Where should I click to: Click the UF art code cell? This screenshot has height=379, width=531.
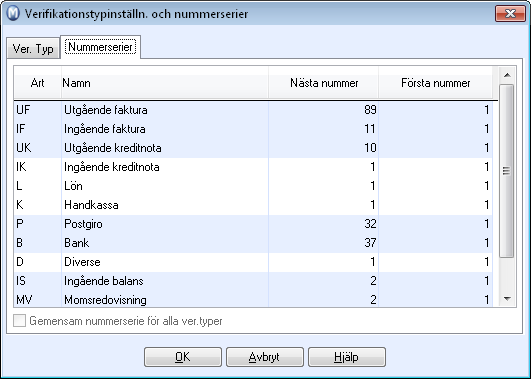(37, 110)
